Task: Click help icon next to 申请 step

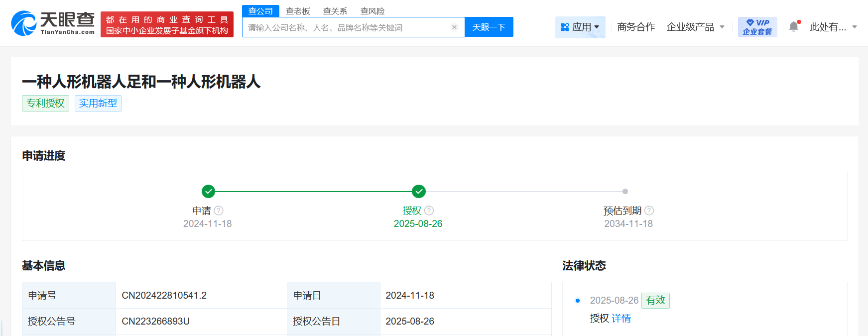Action: [219, 211]
